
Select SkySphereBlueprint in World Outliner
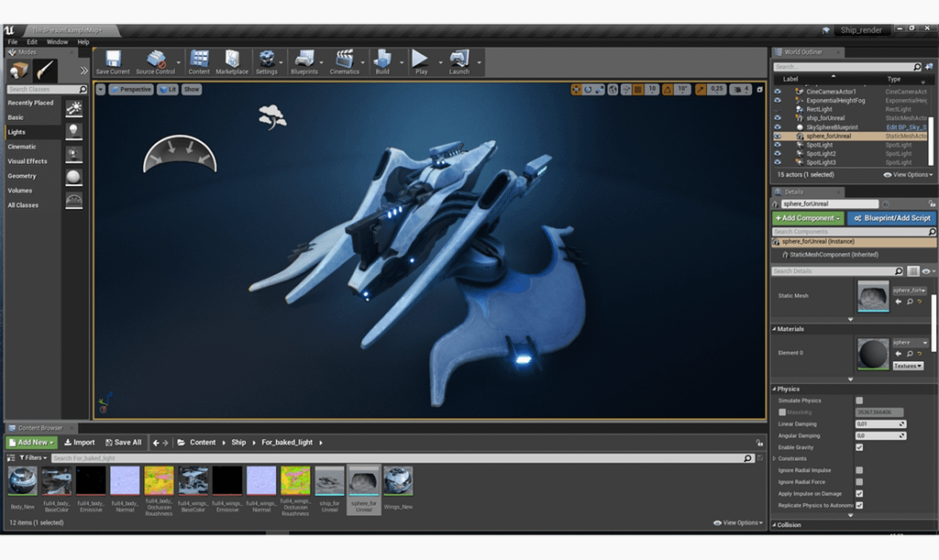click(832, 127)
